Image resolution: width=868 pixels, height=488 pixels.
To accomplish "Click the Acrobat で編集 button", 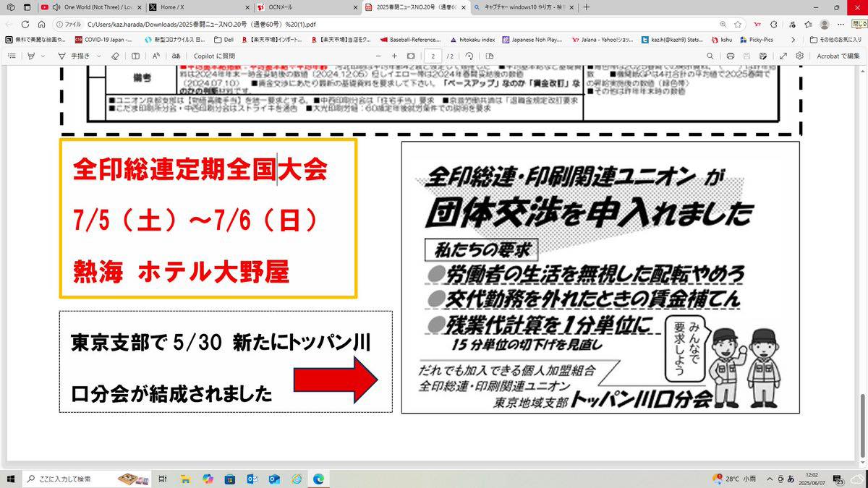I will click(838, 56).
